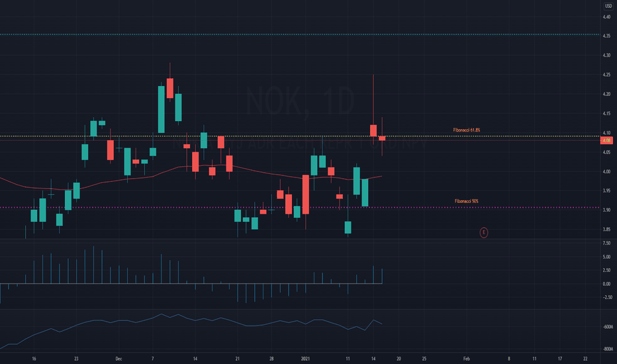Click the 4.25 price axis label

coord(606,75)
